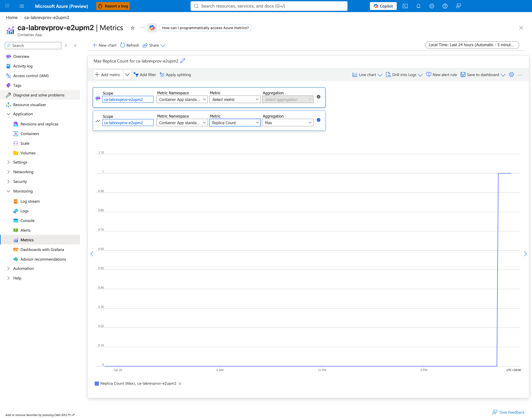Remove the empty metric row with the X icon
532x418 pixels.
319,97
